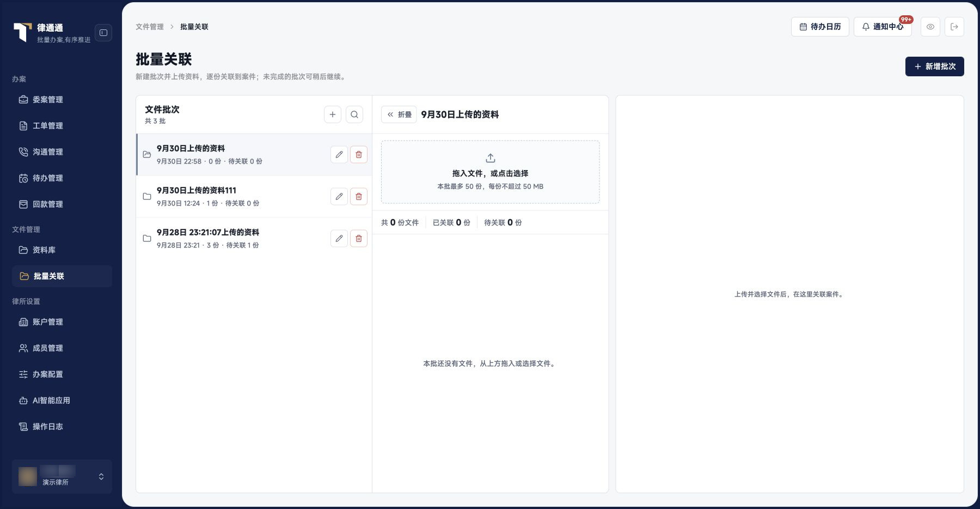
Task: Open batch search with the magnifier icon
Action: [354, 114]
